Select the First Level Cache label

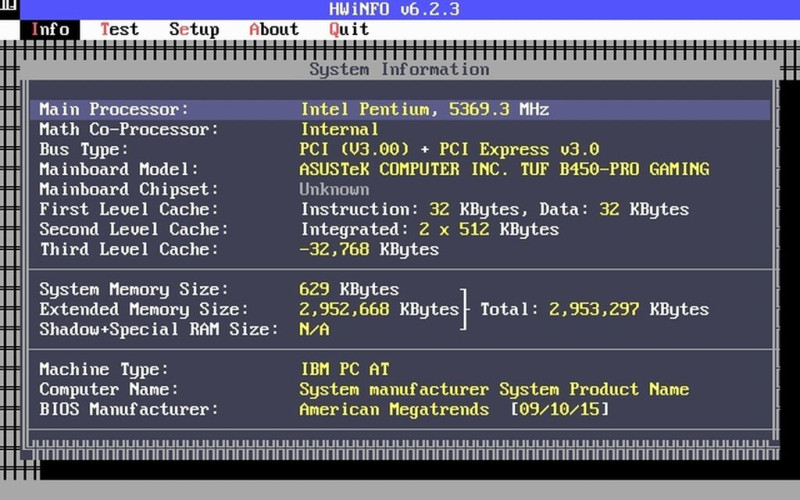[x=129, y=209]
